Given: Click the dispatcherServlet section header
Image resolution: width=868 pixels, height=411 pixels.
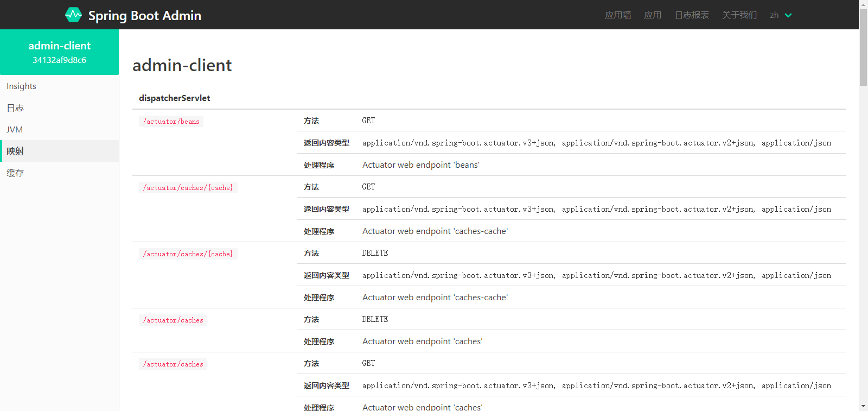Looking at the screenshot, I should pos(174,98).
